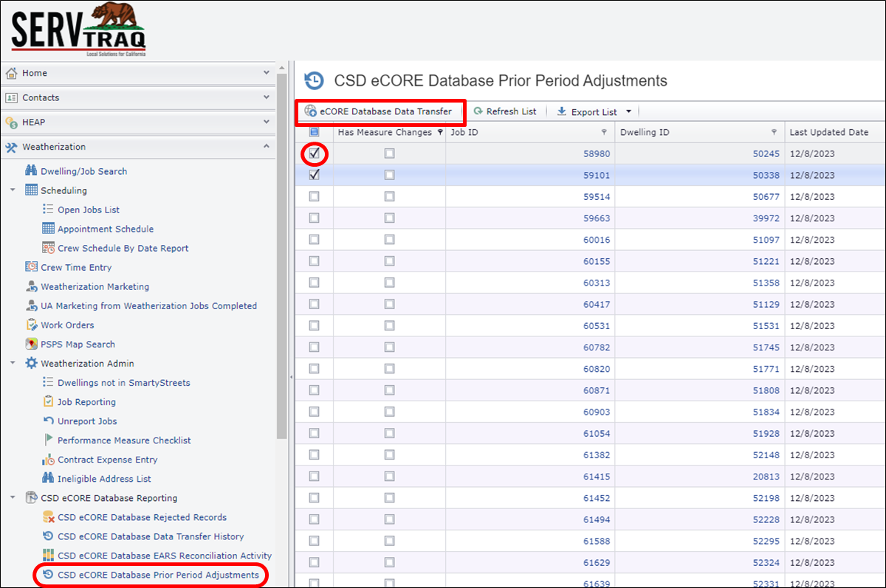The image size is (886, 588).
Task: Click the PSPS Map Search map icon
Action: 31,344
